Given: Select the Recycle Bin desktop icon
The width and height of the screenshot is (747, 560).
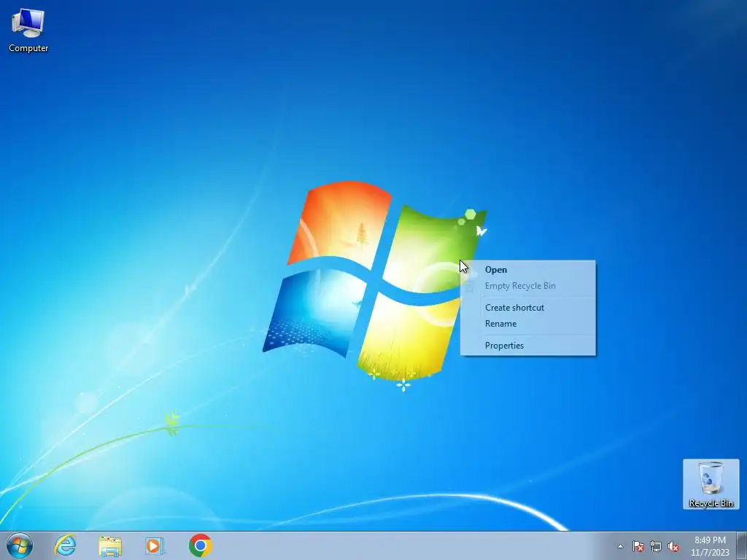Looking at the screenshot, I should (x=711, y=484).
